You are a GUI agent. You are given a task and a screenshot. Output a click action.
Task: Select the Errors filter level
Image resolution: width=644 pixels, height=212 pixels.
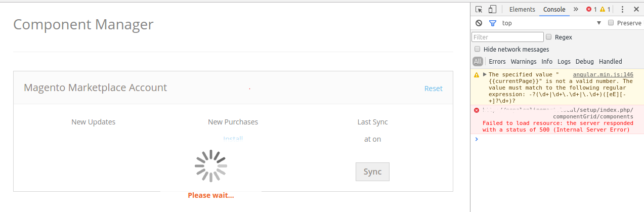pyautogui.click(x=497, y=61)
